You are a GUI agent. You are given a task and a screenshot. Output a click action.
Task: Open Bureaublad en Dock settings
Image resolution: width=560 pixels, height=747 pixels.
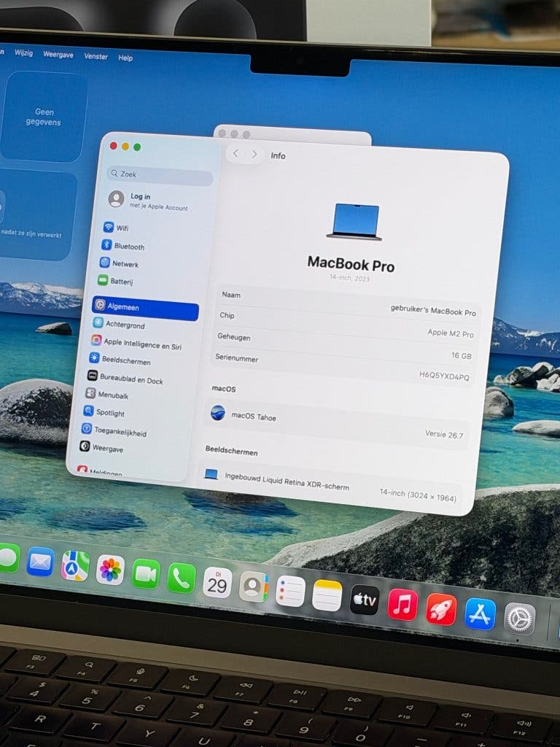tap(125, 379)
